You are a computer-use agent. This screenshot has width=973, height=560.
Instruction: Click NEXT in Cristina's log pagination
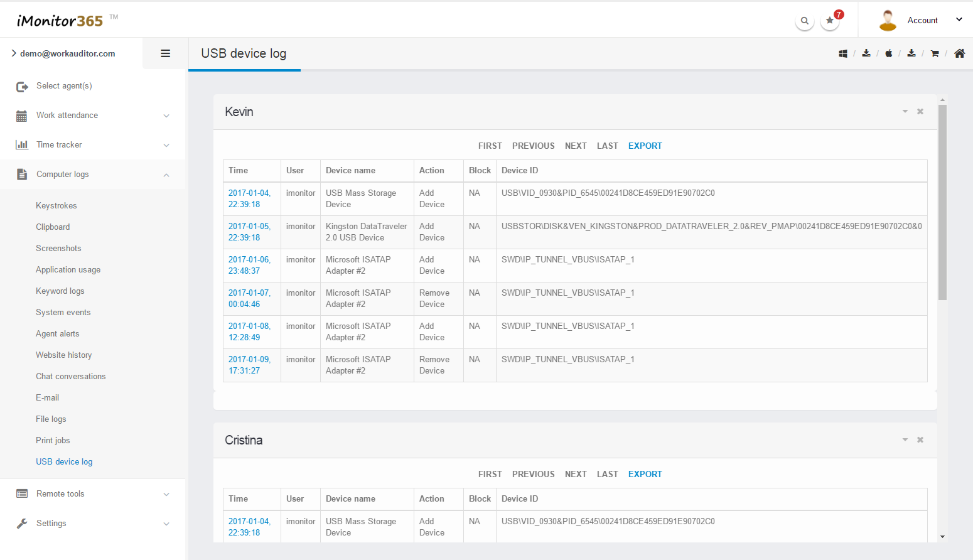[576, 474]
